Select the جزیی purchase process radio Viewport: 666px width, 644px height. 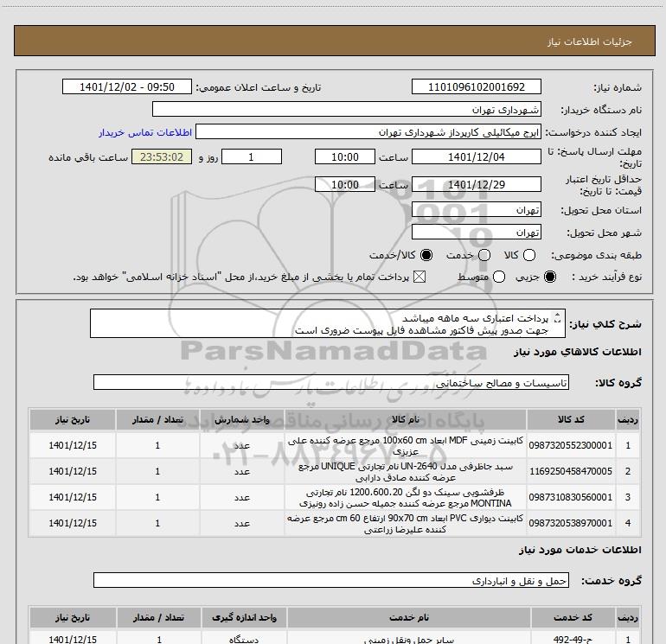(x=550, y=277)
